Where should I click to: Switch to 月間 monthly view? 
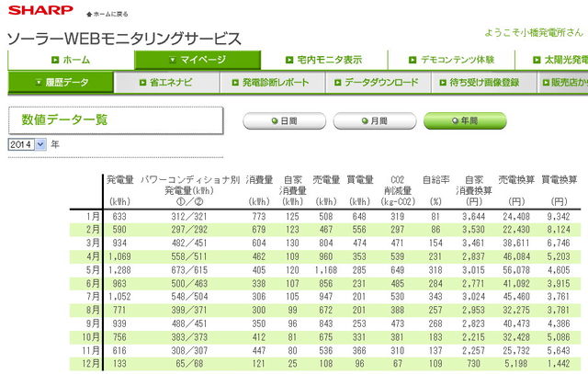375,120
